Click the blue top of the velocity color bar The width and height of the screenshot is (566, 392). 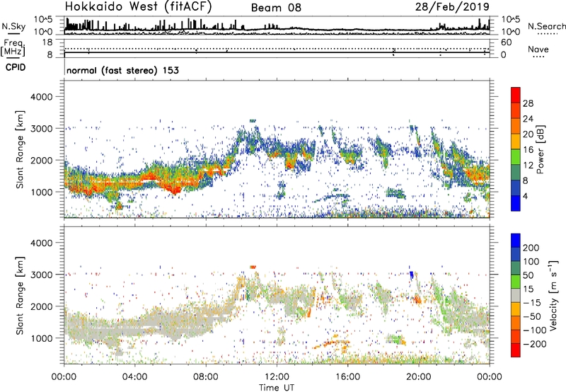click(516, 241)
